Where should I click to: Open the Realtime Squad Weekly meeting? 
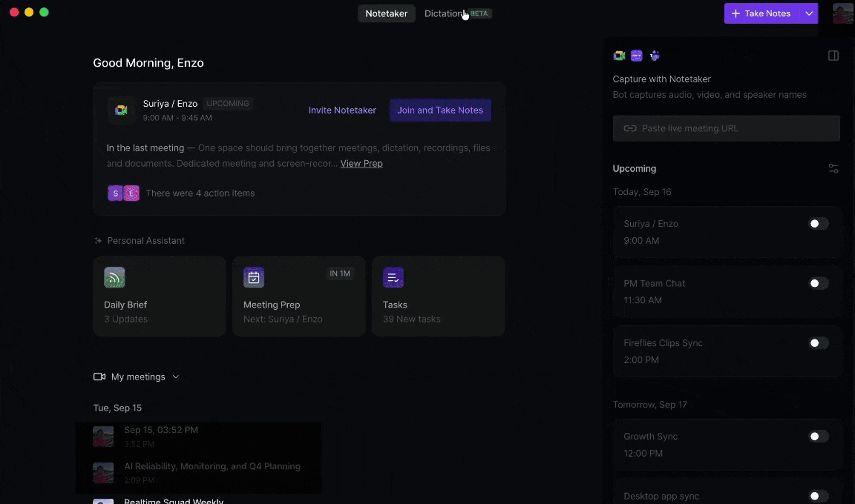pos(174,501)
